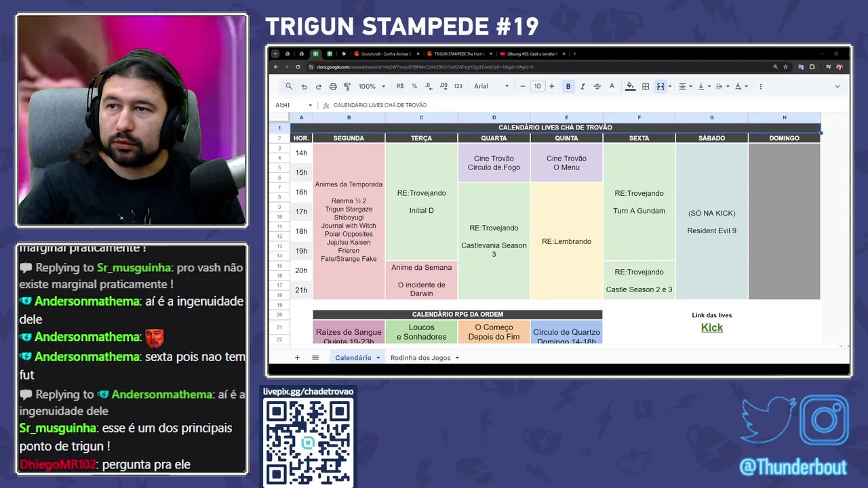868x488 pixels.
Task: Toggle strikethrough formatting
Action: (x=597, y=86)
